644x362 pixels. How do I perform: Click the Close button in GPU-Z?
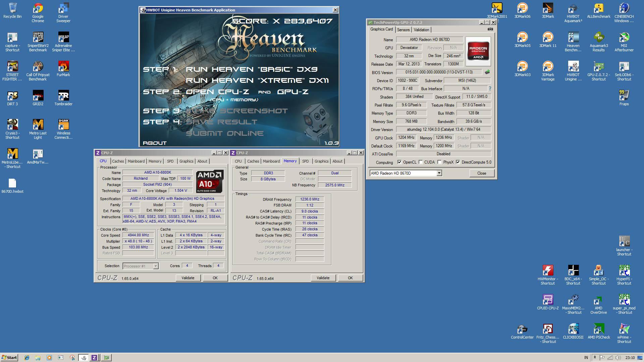click(482, 173)
